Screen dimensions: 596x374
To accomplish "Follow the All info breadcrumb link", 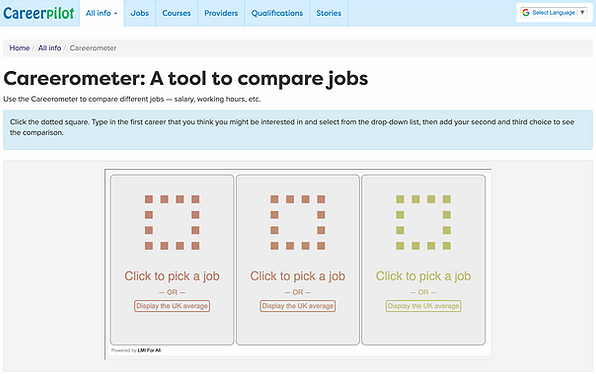I will (x=49, y=48).
